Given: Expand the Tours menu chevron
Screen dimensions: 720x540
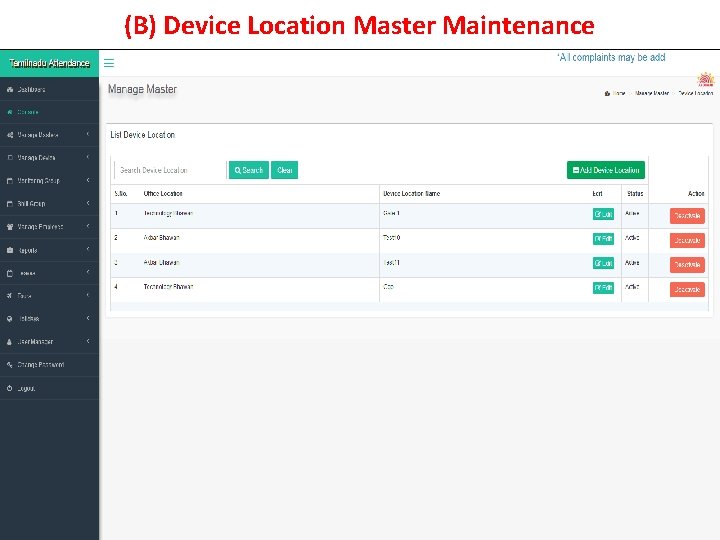Looking at the screenshot, I should (x=88, y=295).
